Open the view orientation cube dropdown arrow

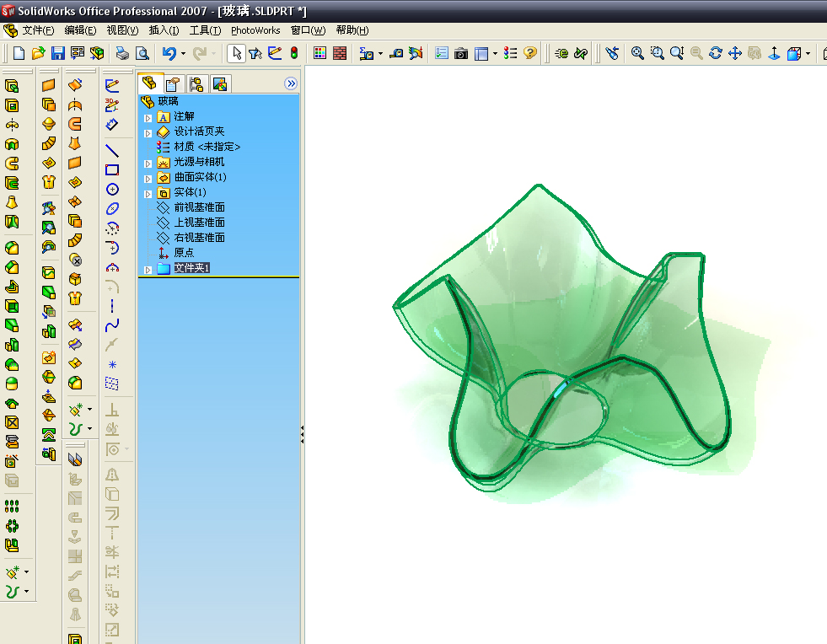[808, 53]
